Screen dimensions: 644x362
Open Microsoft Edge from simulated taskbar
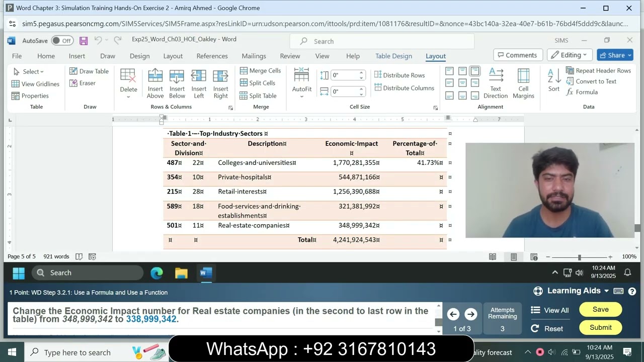click(156, 273)
